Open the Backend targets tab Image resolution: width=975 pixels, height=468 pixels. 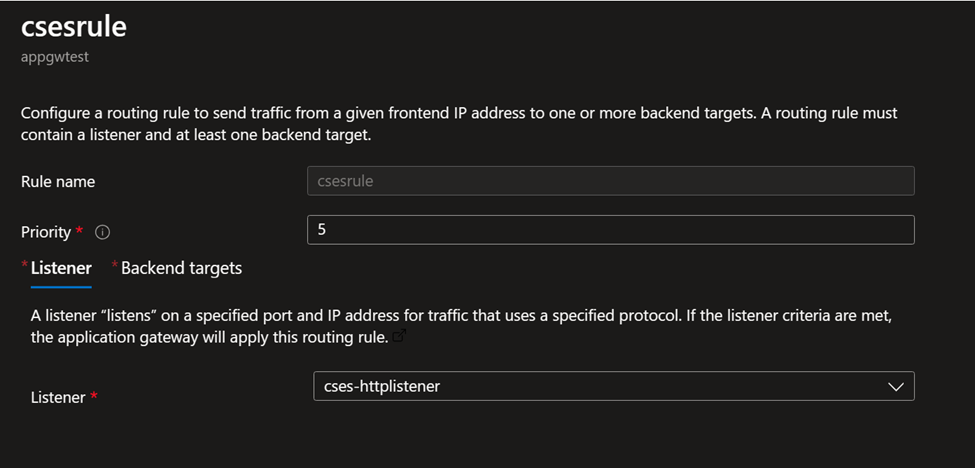click(181, 268)
